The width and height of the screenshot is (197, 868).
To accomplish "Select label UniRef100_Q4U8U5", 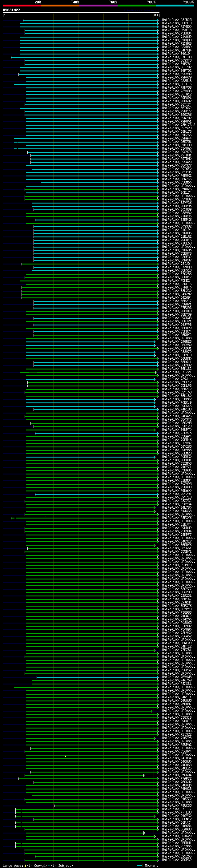I will 176,700.
